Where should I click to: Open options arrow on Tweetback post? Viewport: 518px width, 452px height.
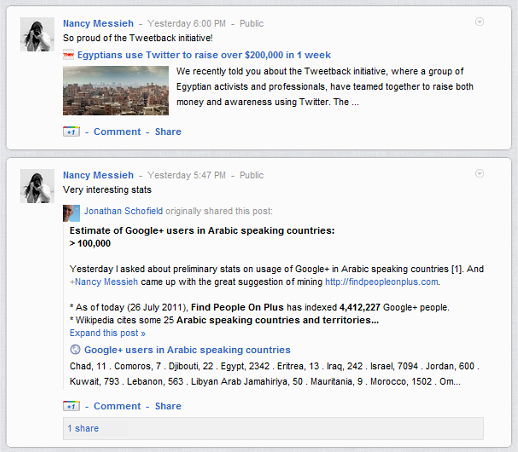coord(479,22)
